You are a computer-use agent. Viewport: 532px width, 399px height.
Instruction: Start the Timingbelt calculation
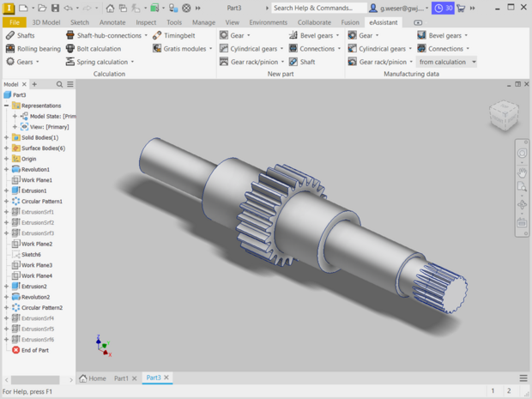(178, 36)
